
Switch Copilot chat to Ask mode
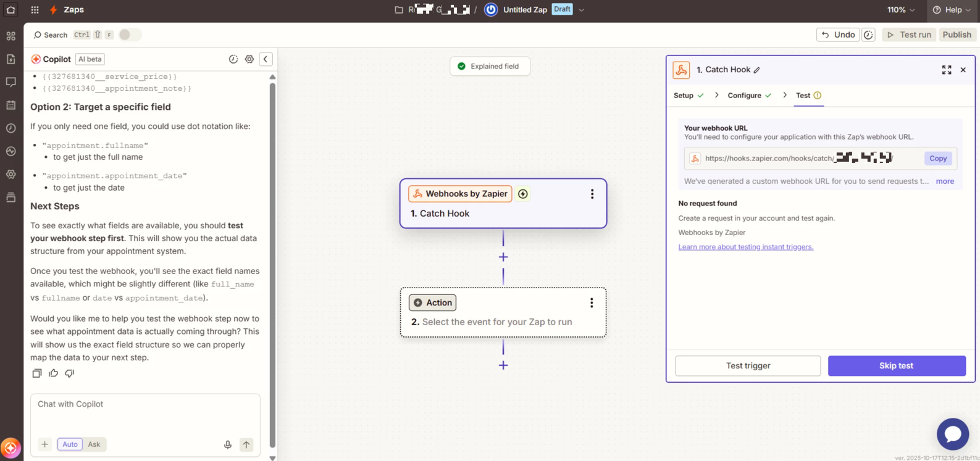pos(94,444)
